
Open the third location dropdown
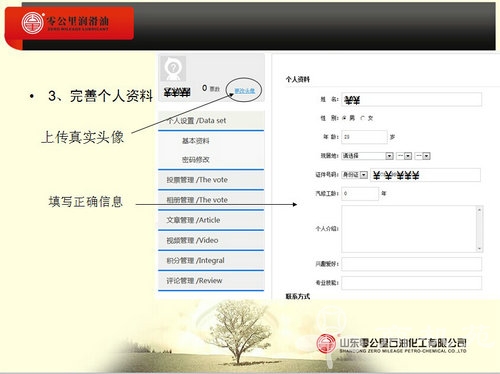click(x=423, y=156)
